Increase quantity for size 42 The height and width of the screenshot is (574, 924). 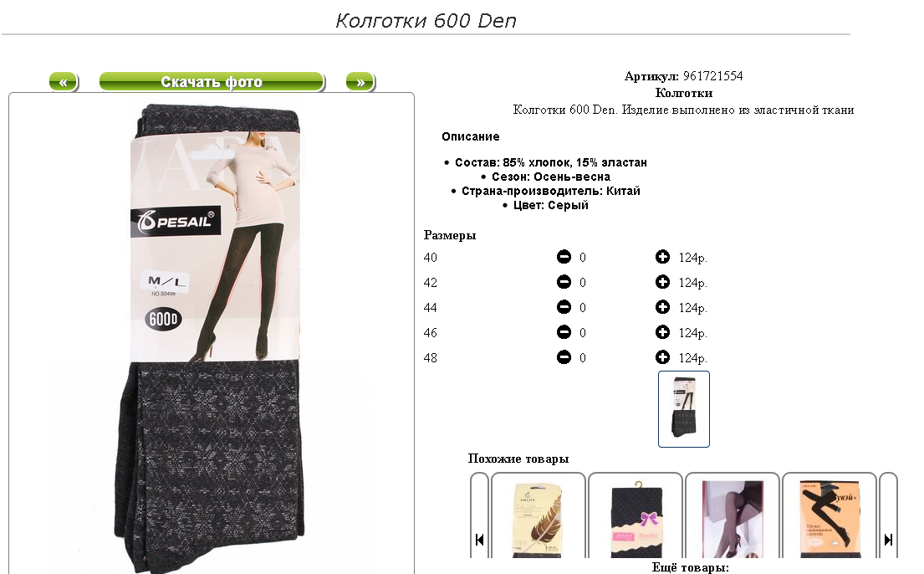pyautogui.click(x=662, y=282)
